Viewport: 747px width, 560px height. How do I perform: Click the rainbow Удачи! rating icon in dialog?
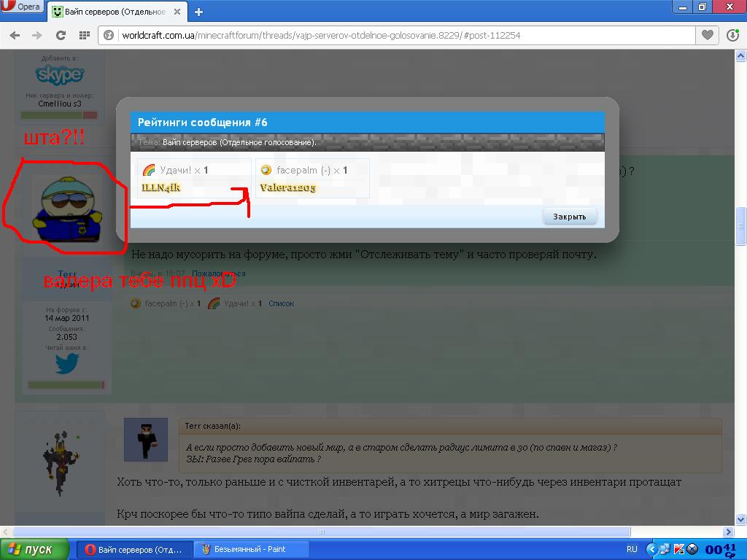click(149, 170)
